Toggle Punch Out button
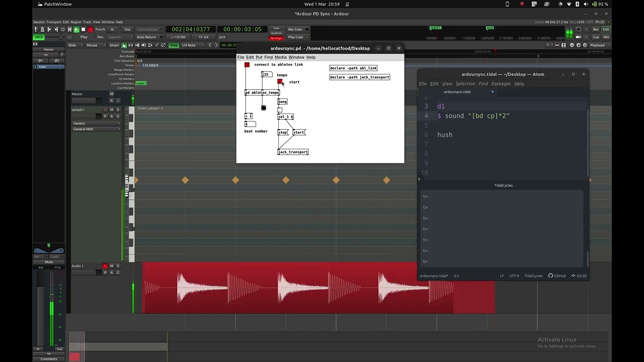 pos(127,30)
